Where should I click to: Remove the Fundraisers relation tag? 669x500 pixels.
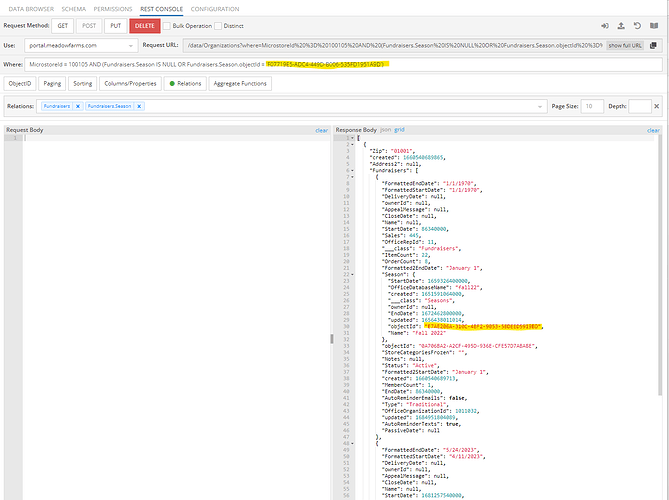click(78, 106)
